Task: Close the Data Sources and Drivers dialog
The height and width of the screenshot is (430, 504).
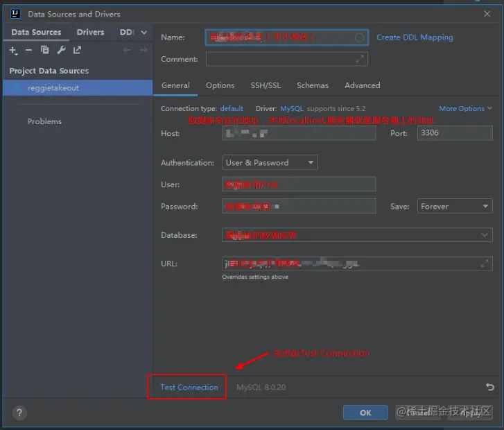Action: pyautogui.click(x=487, y=14)
